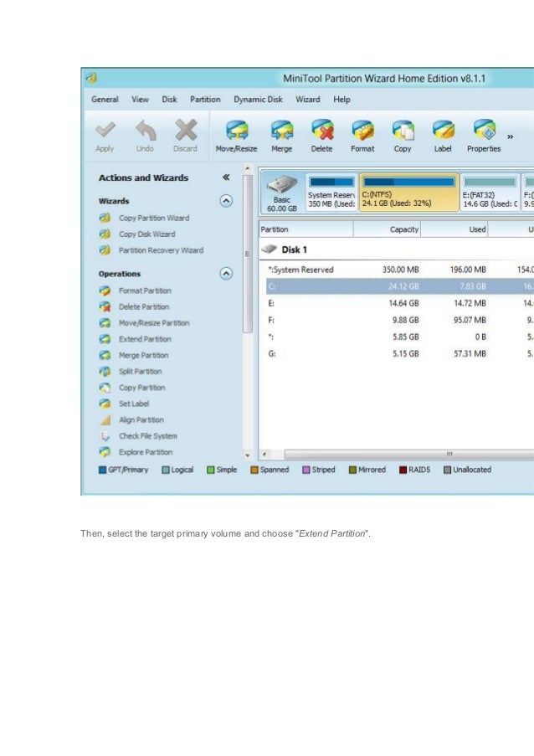534x756 pixels.
Task: Click the GPT/Primary legend swatch
Action: (102, 470)
